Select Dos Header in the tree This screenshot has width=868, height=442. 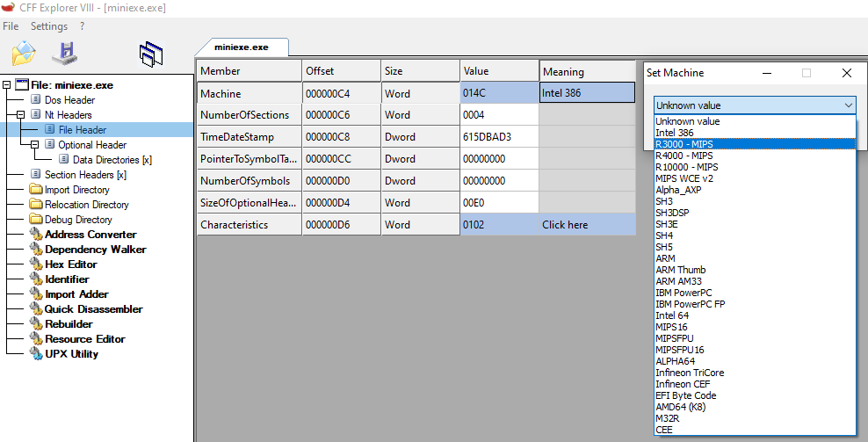click(69, 100)
